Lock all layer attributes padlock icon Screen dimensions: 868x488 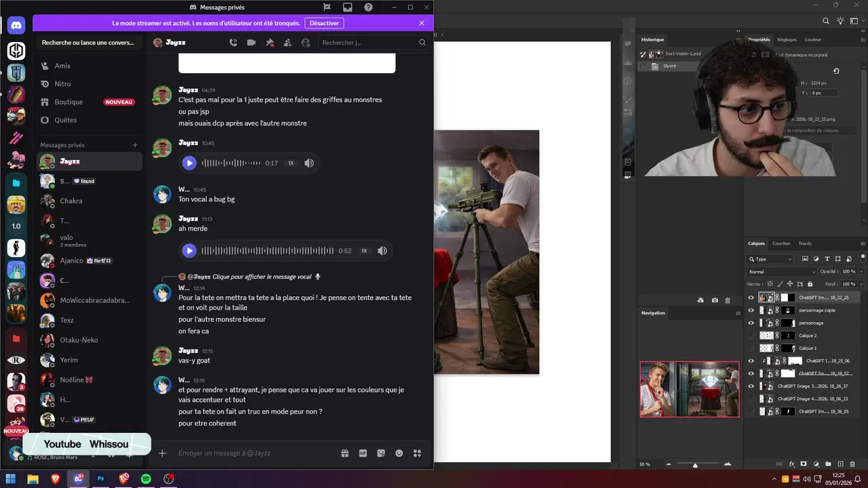pyautogui.click(x=810, y=284)
